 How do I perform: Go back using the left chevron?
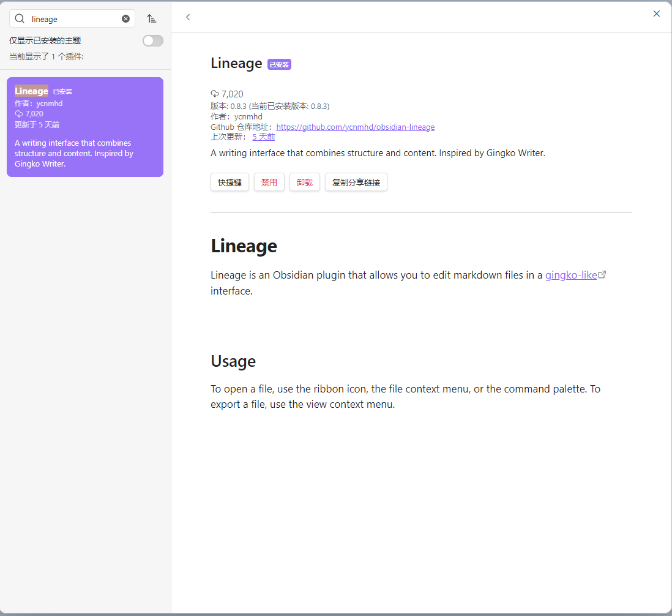pos(188,17)
